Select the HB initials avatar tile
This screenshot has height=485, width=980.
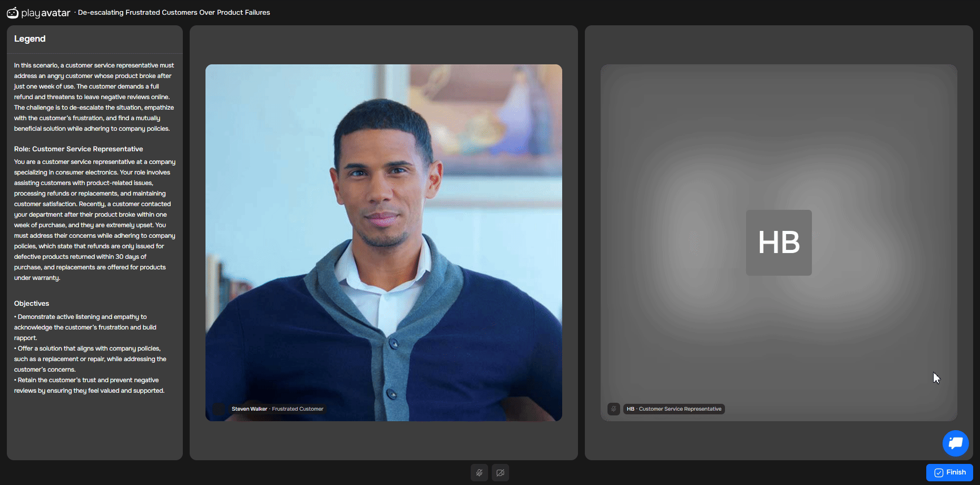pos(778,242)
